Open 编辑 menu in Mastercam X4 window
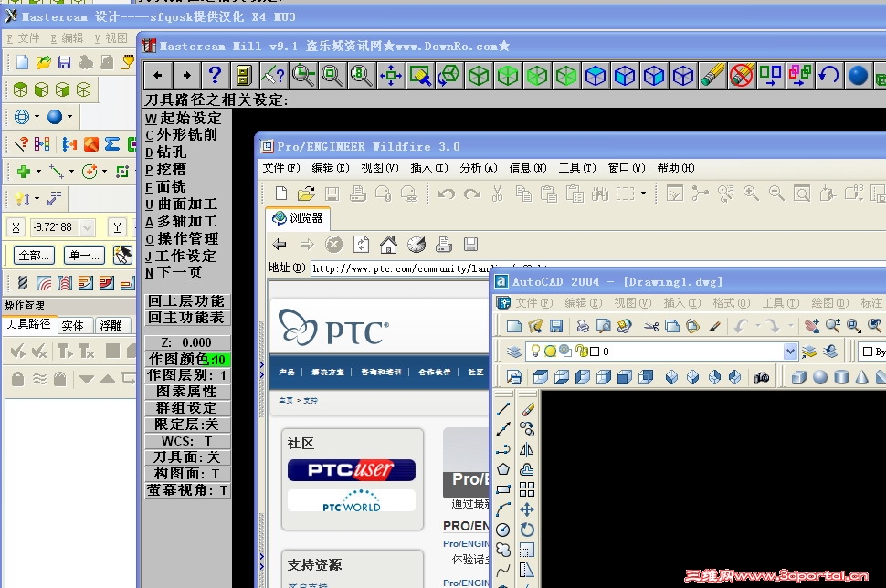 (67, 37)
